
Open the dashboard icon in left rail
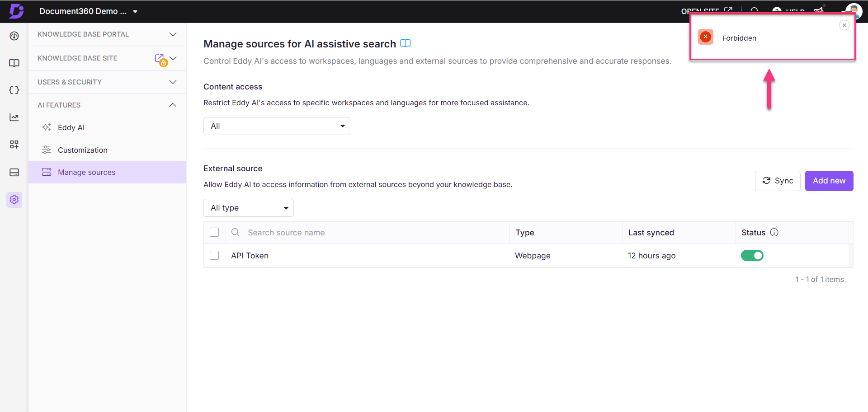click(x=14, y=36)
